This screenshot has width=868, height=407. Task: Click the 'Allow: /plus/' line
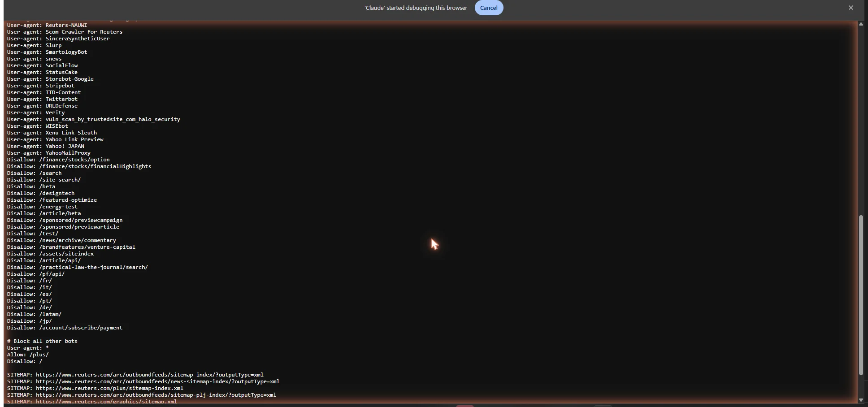point(28,355)
